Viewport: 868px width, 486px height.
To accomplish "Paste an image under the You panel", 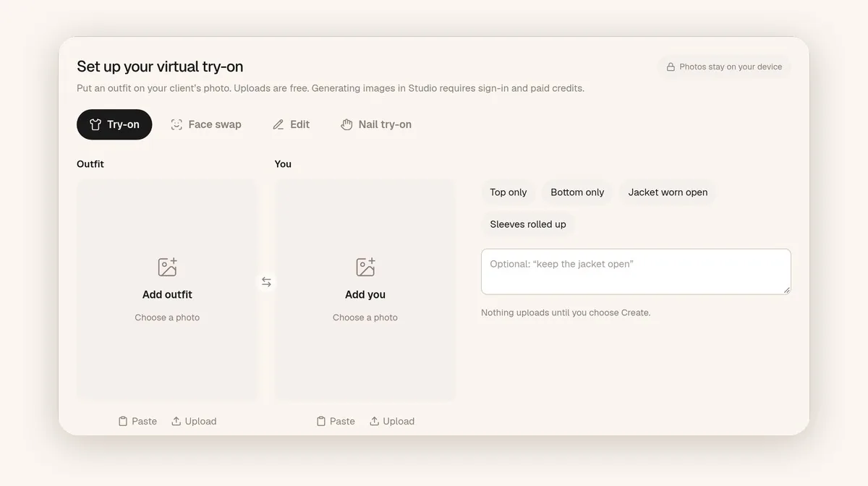I will tap(336, 421).
